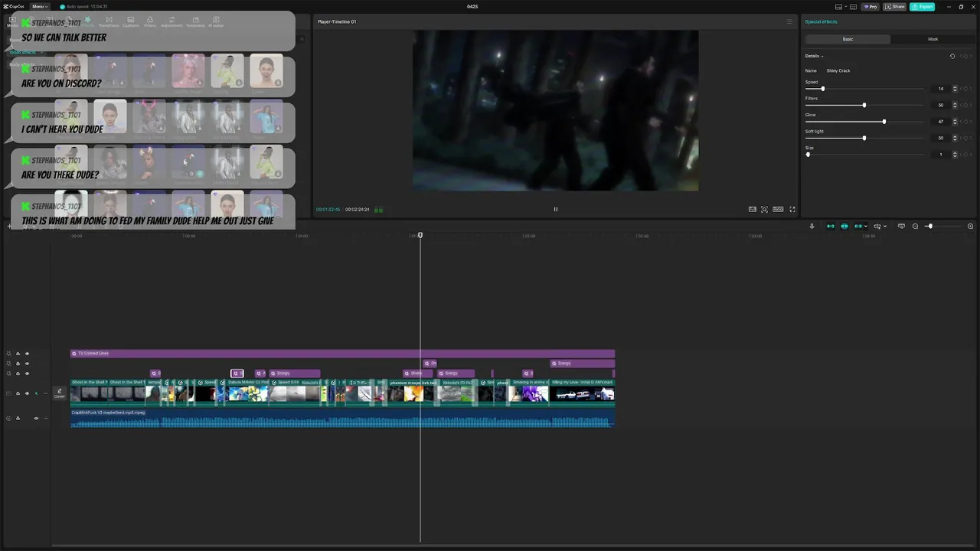The height and width of the screenshot is (551, 980).
Task: Open the Transitions tab
Action: [x=109, y=21]
